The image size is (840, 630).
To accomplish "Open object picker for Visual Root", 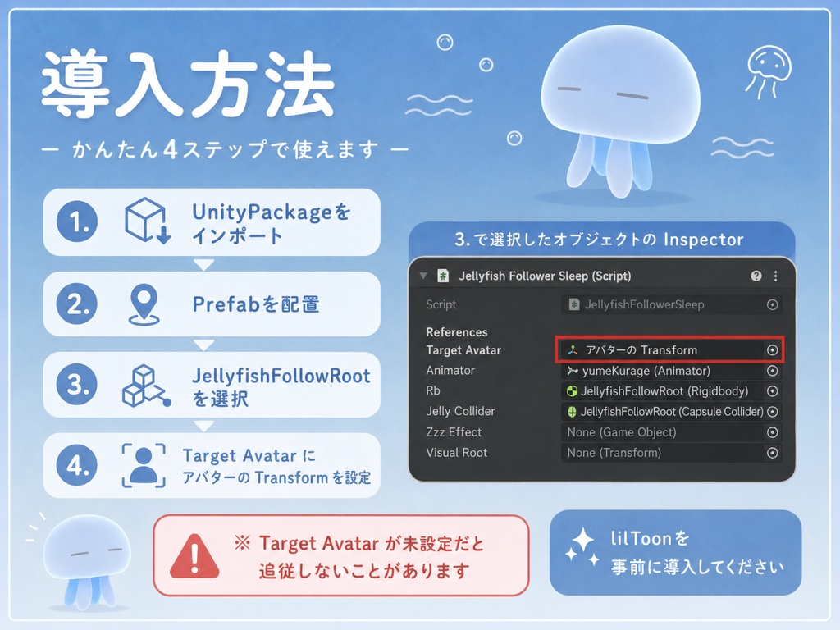I will (772, 453).
